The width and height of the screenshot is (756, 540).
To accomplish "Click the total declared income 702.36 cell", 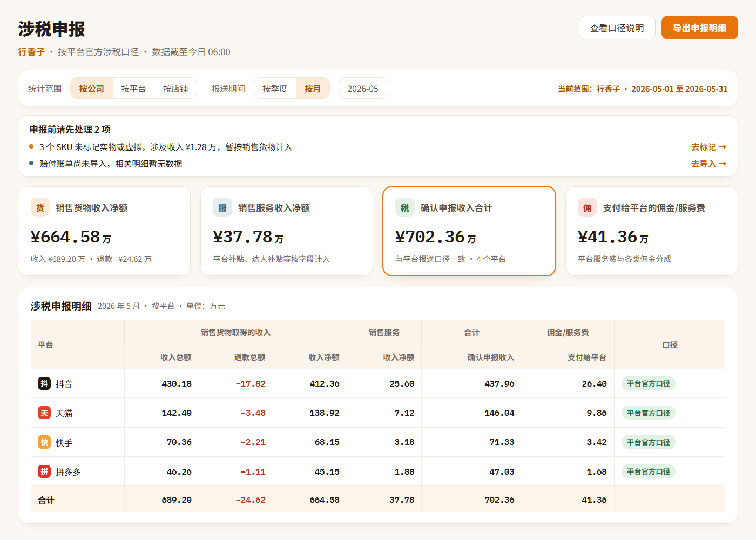I will (500, 500).
